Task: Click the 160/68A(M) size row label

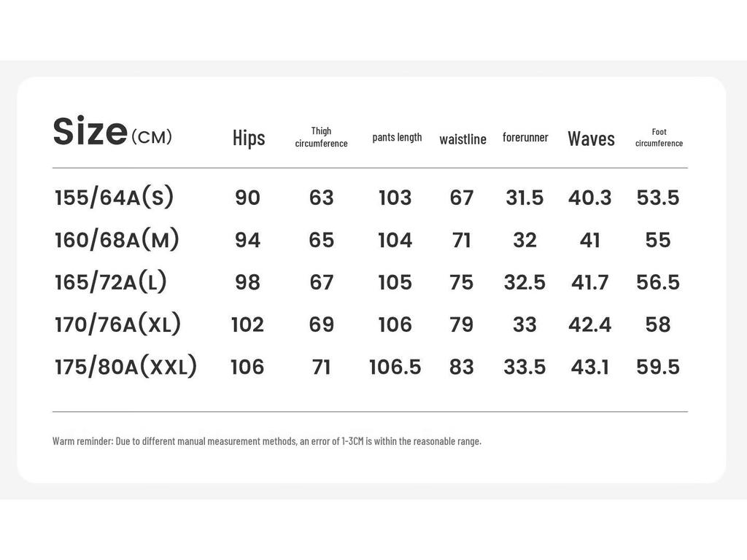Action: tap(117, 240)
